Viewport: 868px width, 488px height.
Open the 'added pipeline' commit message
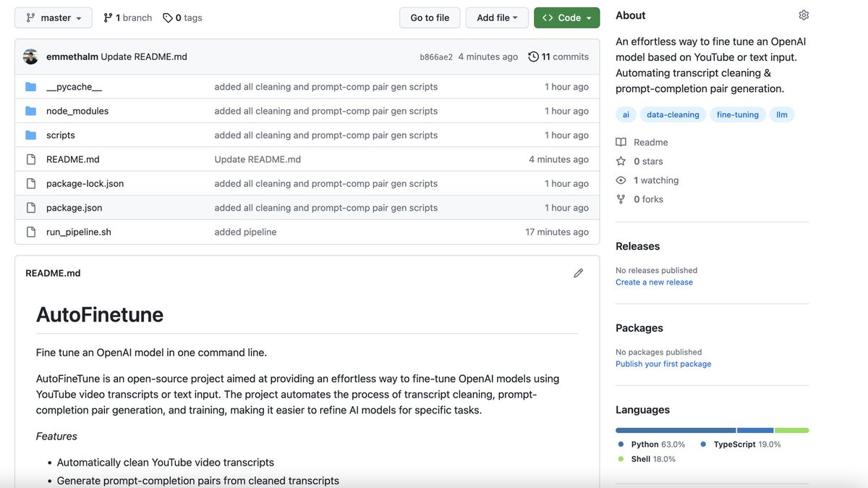(x=245, y=232)
